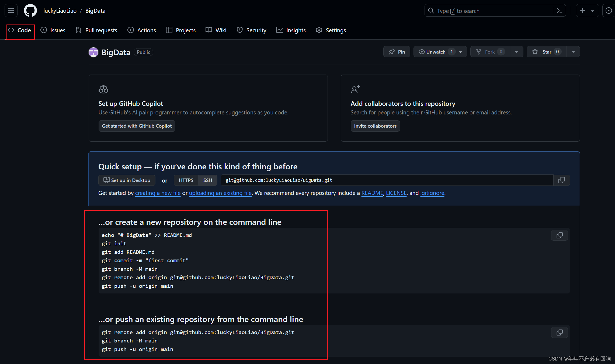Click the BigData repository title
This screenshot has height=364, width=615.
click(x=116, y=52)
